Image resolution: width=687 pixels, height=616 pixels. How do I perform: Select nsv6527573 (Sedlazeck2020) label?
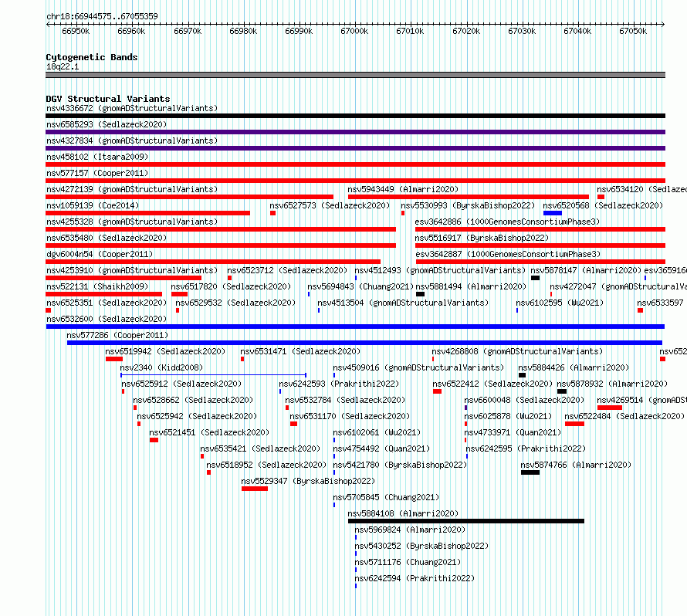(x=330, y=205)
